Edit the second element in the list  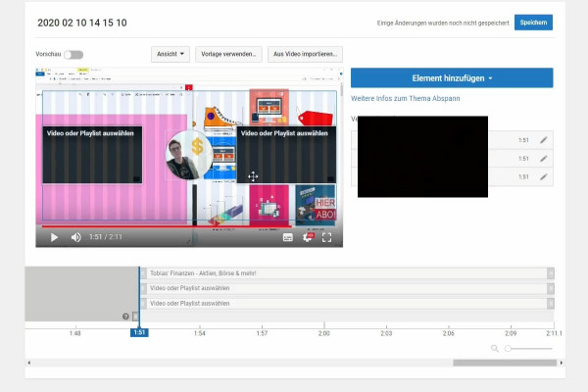pos(544,159)
